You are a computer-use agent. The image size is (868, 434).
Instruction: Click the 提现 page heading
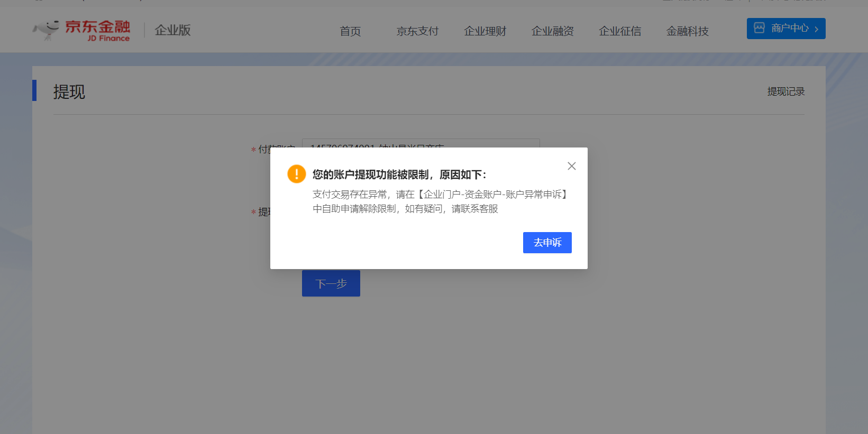pos(69,92)
